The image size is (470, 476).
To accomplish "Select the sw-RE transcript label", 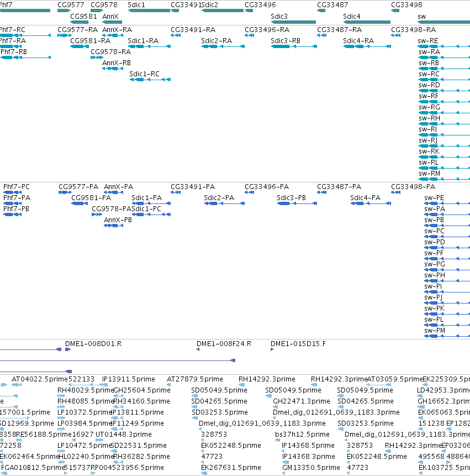I will point(428,41).
